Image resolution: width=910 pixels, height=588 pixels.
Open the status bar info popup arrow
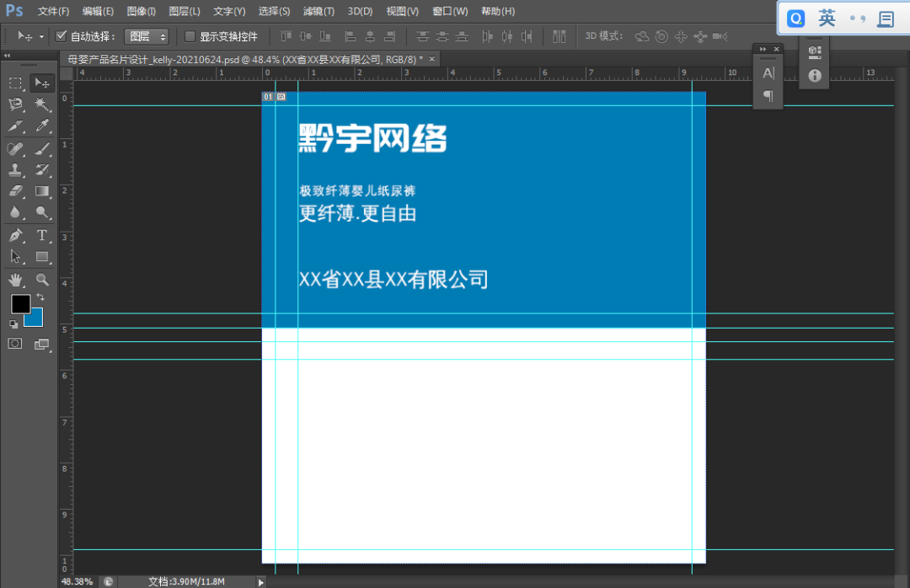[261, 581]
